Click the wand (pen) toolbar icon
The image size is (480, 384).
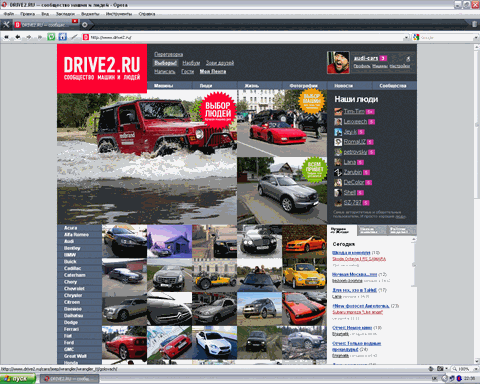coord(74,37)
